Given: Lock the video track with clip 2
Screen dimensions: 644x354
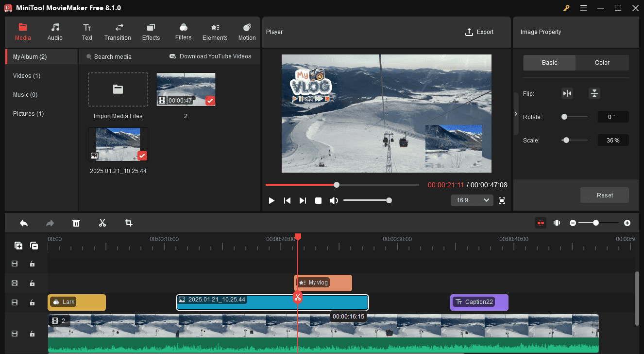Looking at the screenshot, I should click(x=32, y=334).
